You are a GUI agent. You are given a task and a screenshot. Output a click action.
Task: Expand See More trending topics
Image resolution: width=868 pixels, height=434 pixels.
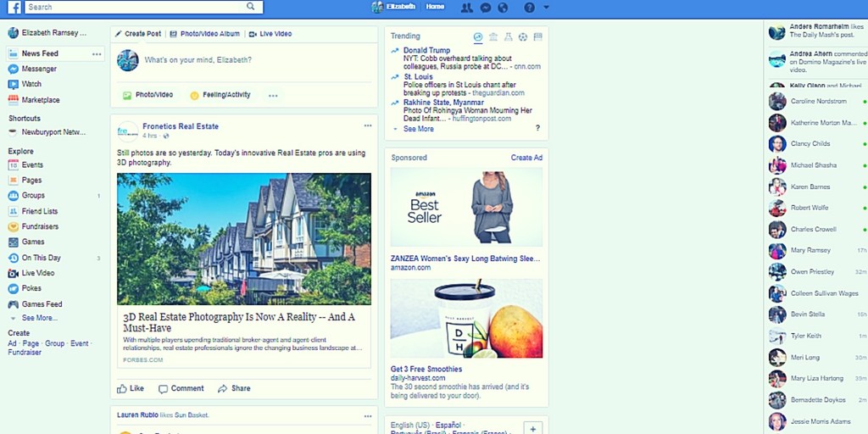pyautogui.click(x=419, y=129)
